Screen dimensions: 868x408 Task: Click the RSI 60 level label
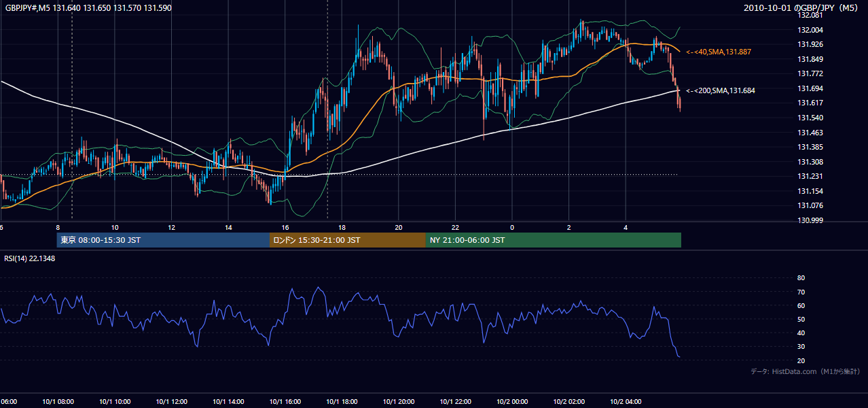click(x=801, y=305)
